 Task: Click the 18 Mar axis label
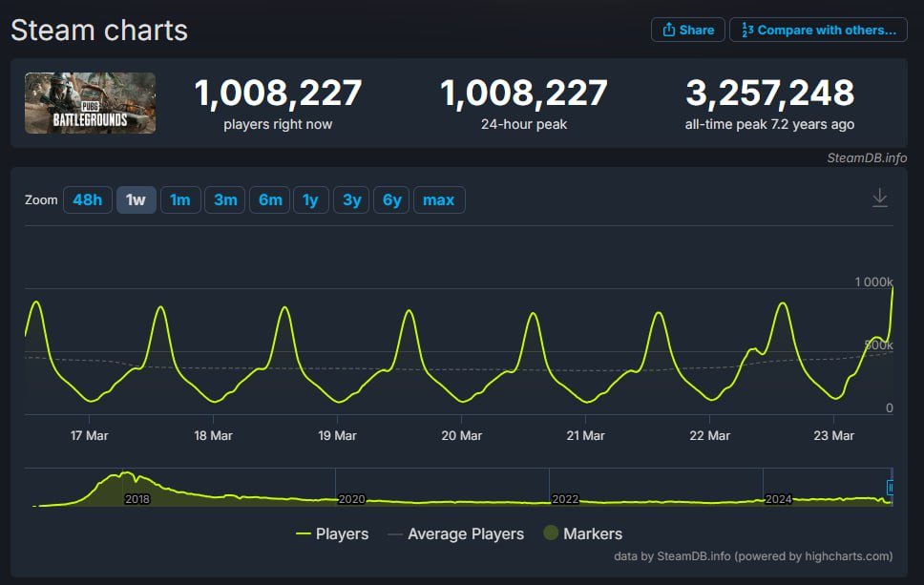213,435
